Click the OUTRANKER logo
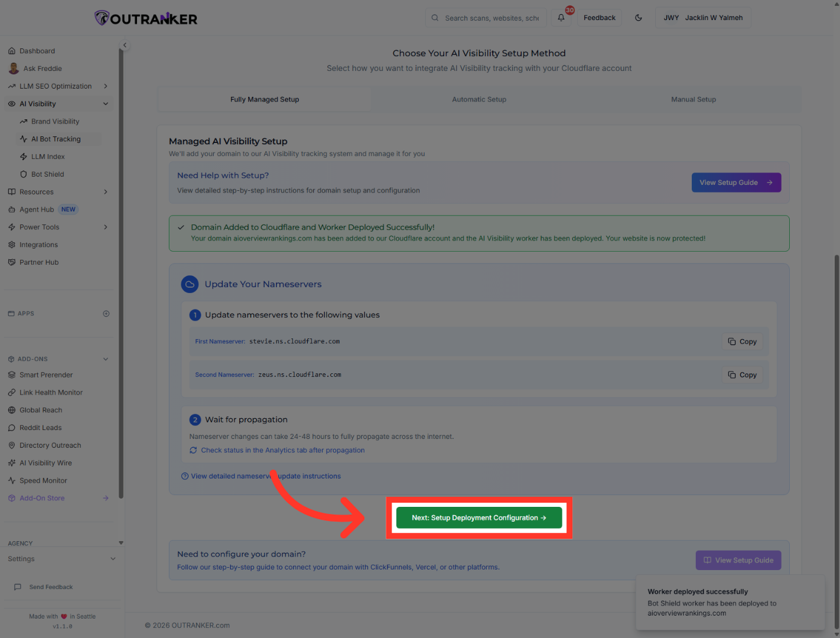Screen dimensions: 840x638 pyautogui.click(x=146, y=18)
